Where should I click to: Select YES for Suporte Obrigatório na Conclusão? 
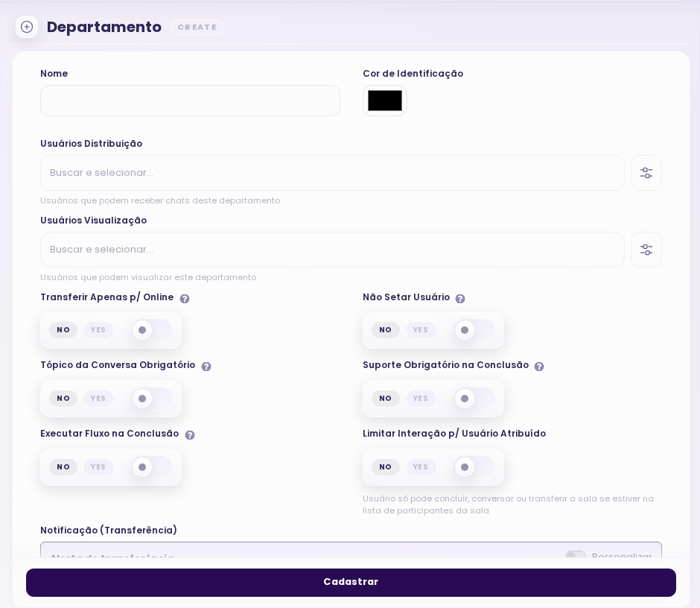coord(421,399)
